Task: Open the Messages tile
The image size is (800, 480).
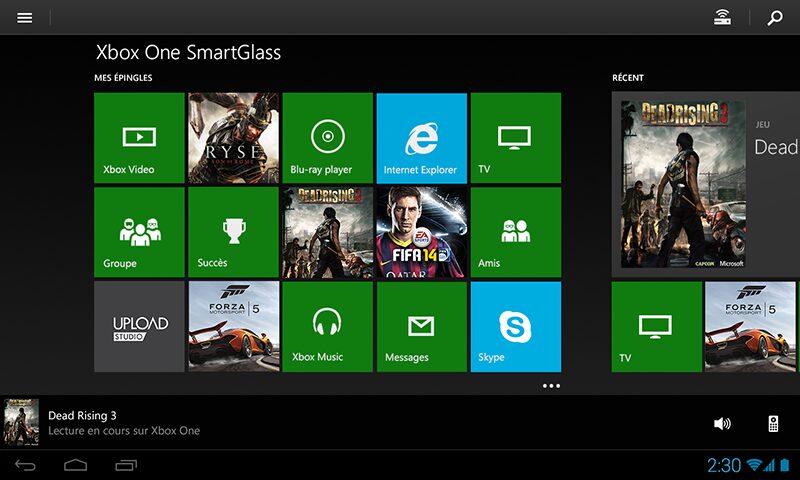Action: pos(421,326)
